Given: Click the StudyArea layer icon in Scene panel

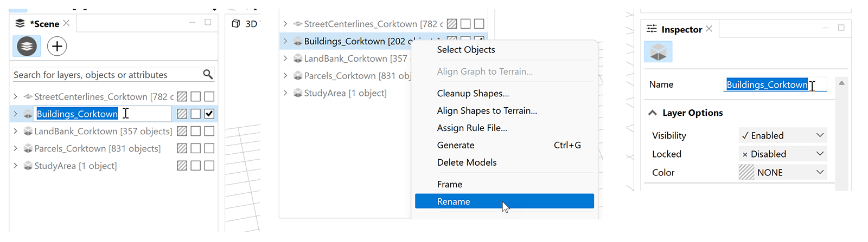Looking at the screenshot, I should pyautogui.click(x=28, y=166).
